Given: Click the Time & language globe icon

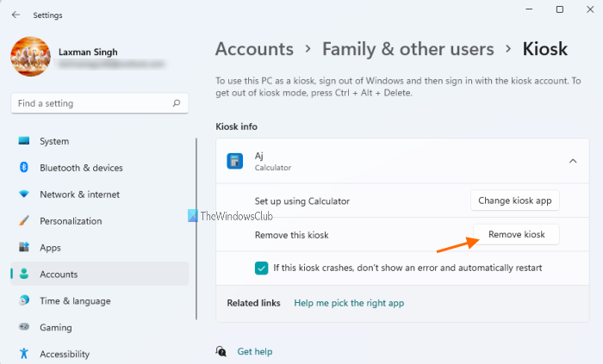Looking at the screenshot, I should (24, 301).
